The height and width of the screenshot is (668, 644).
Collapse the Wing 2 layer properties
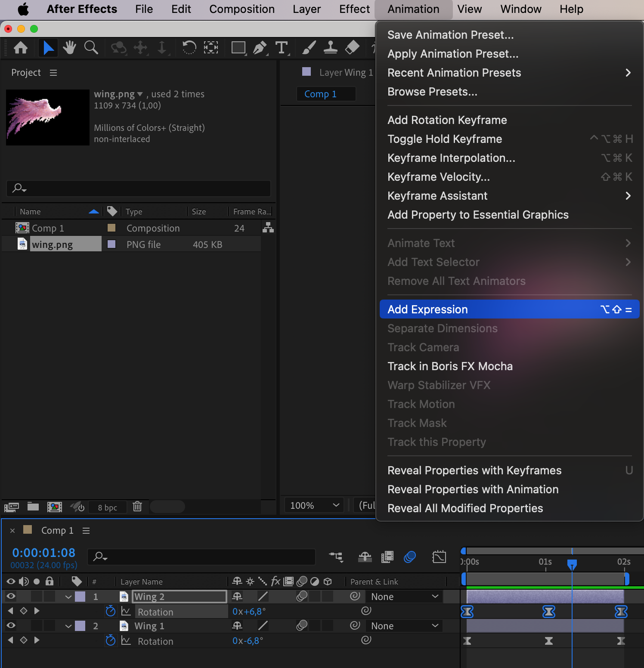(68, 597)
